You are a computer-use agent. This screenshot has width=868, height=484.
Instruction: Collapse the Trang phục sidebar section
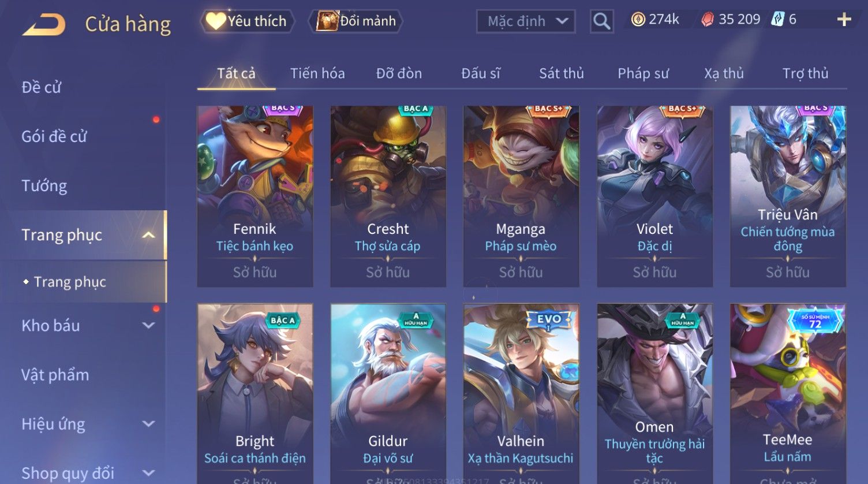point(148,235)
